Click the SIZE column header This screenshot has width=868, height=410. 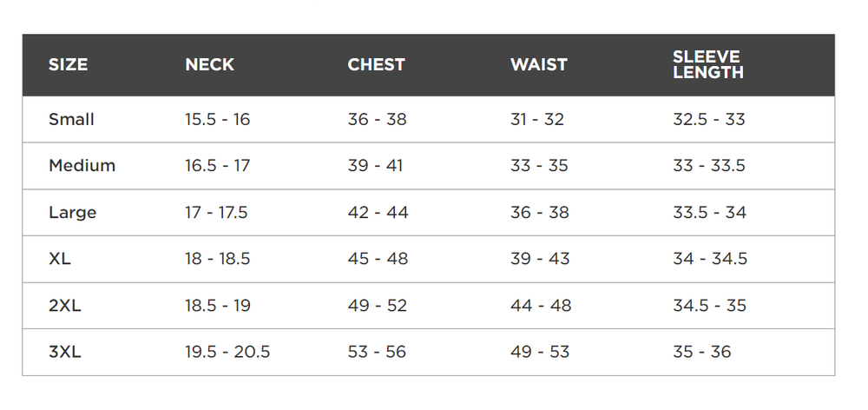pyautogui.click(x=68, y=65)
